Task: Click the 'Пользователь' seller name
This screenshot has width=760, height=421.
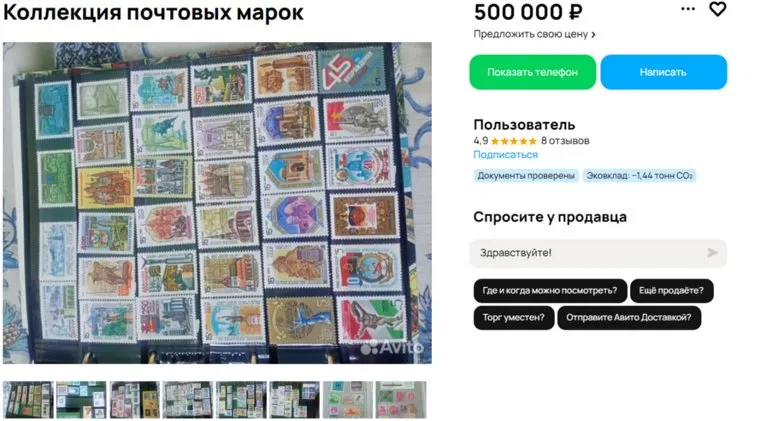Action: (x=524, y=125)
